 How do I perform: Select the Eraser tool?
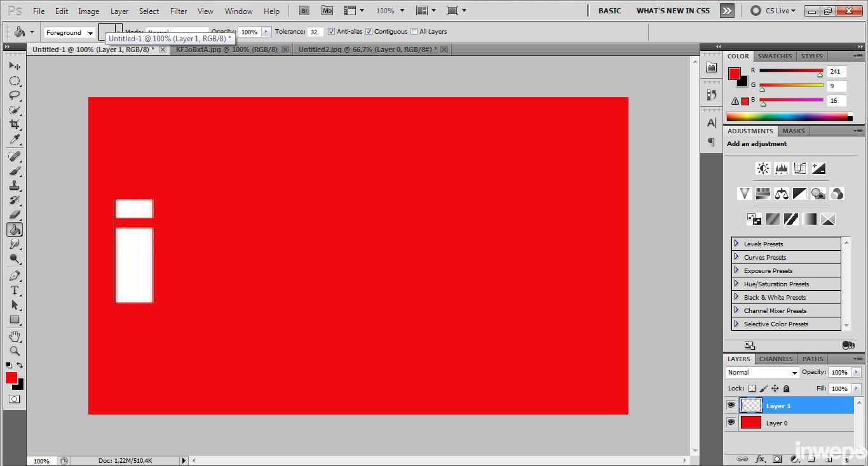tap(15, 215)
